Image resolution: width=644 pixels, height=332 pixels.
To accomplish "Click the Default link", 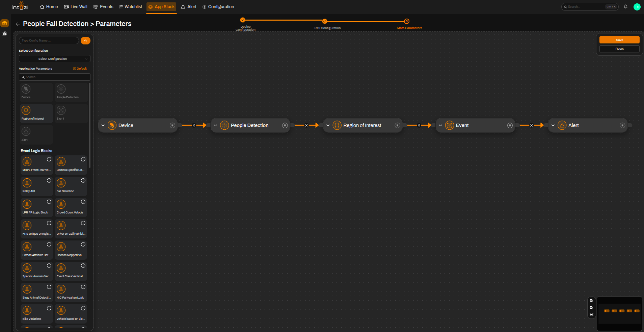I will click(x=80, y=69).
